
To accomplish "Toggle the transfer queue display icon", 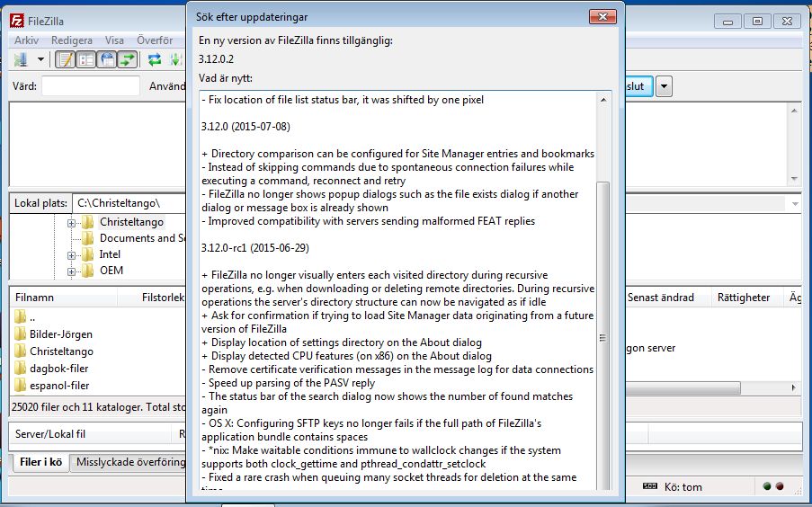I will click(128, 59).
